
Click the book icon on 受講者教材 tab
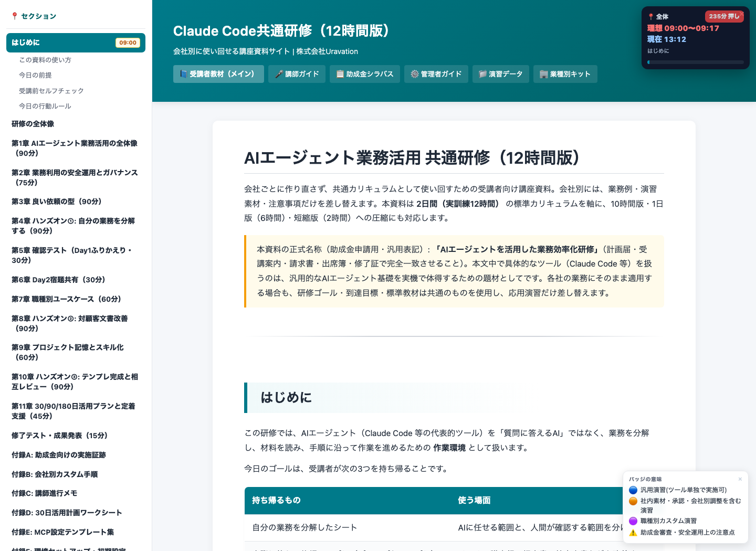pos(183,74)
